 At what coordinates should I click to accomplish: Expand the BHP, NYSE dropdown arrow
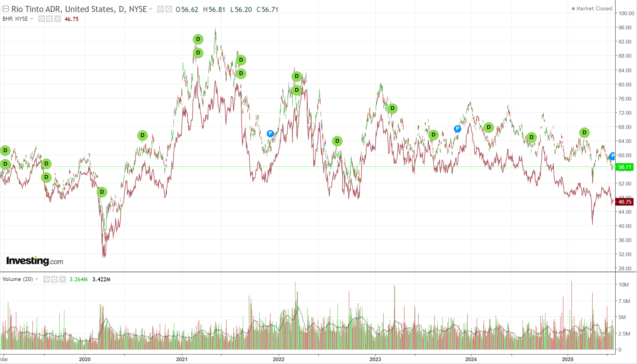tap(32, 19)
